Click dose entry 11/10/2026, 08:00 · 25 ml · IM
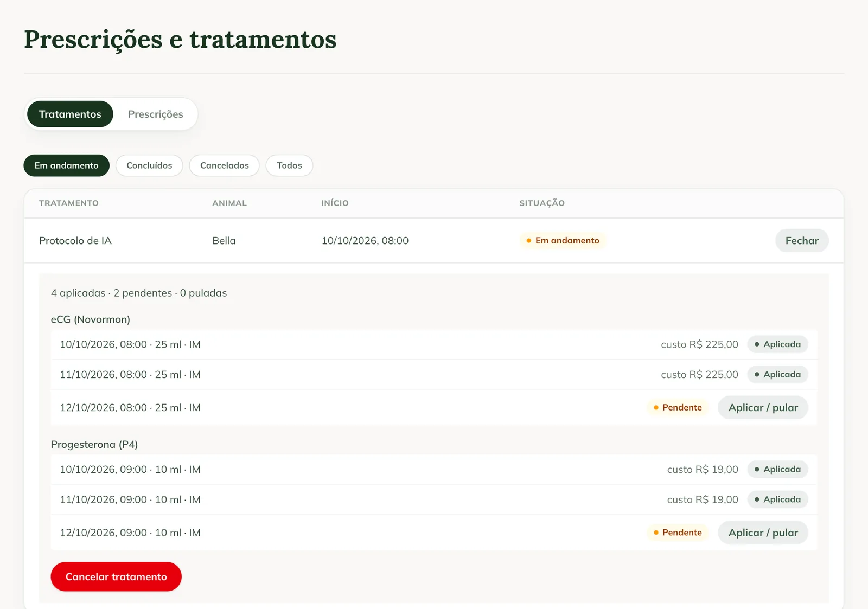Image resolution: width=868 pixels, height=609 pixels. tap(130, 375)
